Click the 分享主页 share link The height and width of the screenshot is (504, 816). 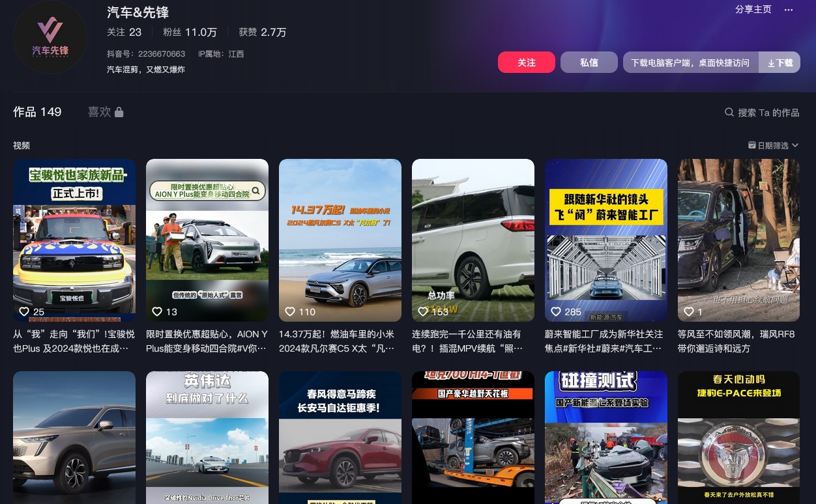pos(753,10)
